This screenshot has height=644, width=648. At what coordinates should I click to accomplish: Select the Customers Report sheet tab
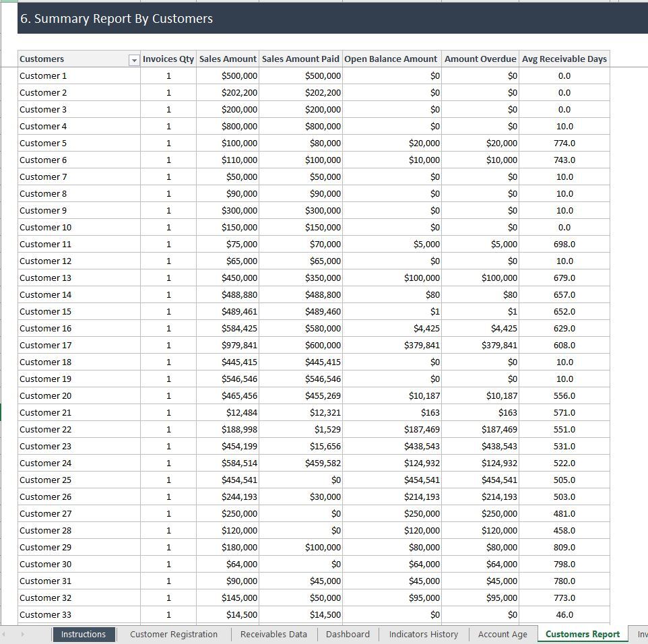pos(582,634)
